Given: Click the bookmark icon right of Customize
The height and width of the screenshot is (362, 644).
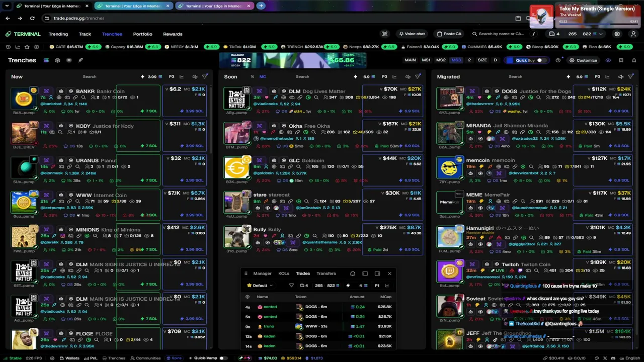Looking at the screenshot, I should (621, 60).
